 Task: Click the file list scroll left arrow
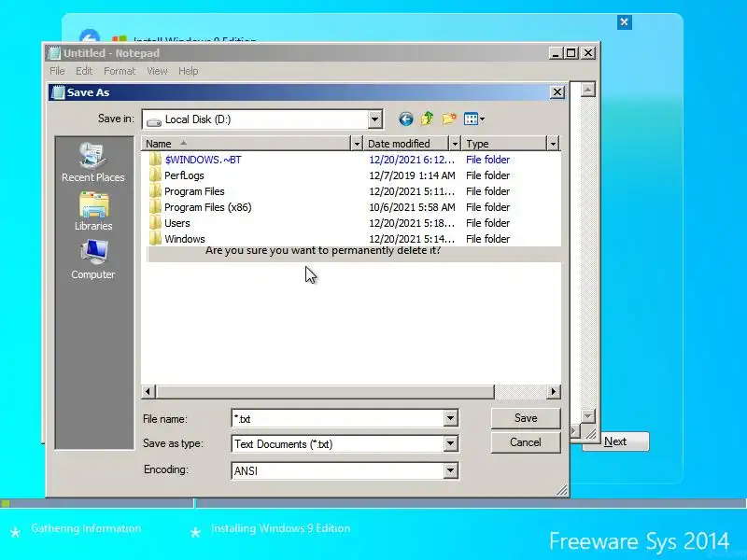pos(148,391)
